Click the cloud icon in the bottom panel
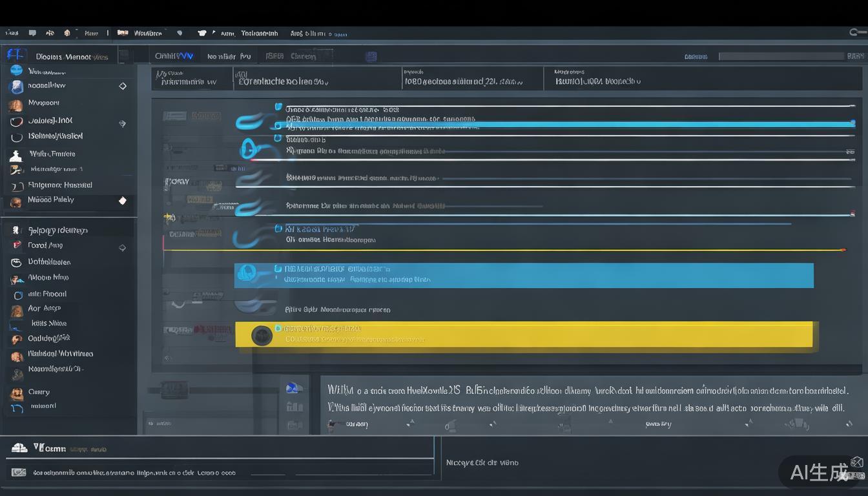868x496 pixels. click(x=19, y=447)
